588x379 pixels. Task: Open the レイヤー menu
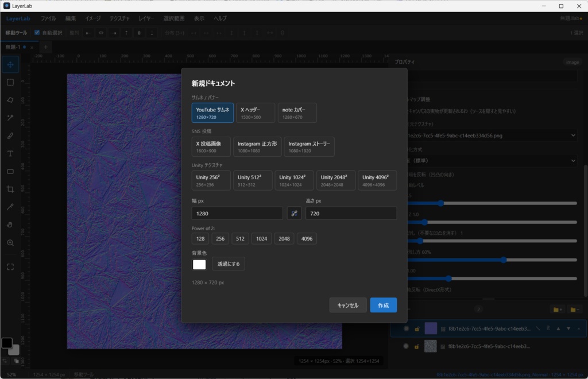pyautogui.click(x=146, y=18)
